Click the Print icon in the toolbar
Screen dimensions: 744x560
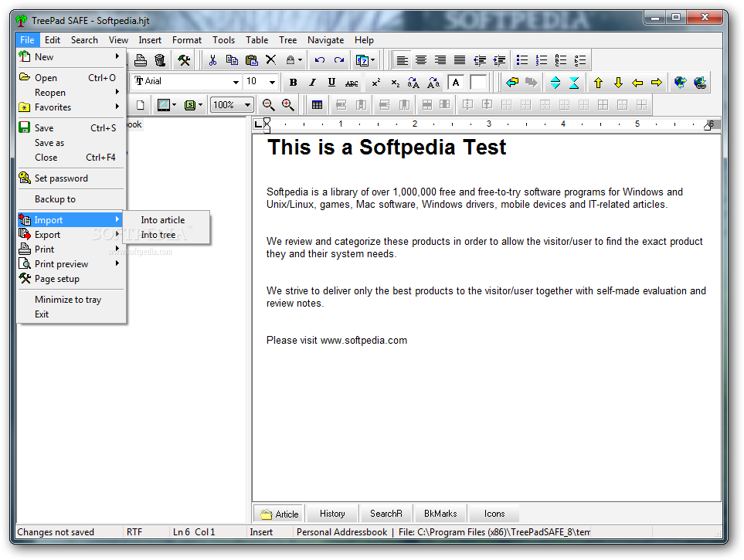point(141,60)
